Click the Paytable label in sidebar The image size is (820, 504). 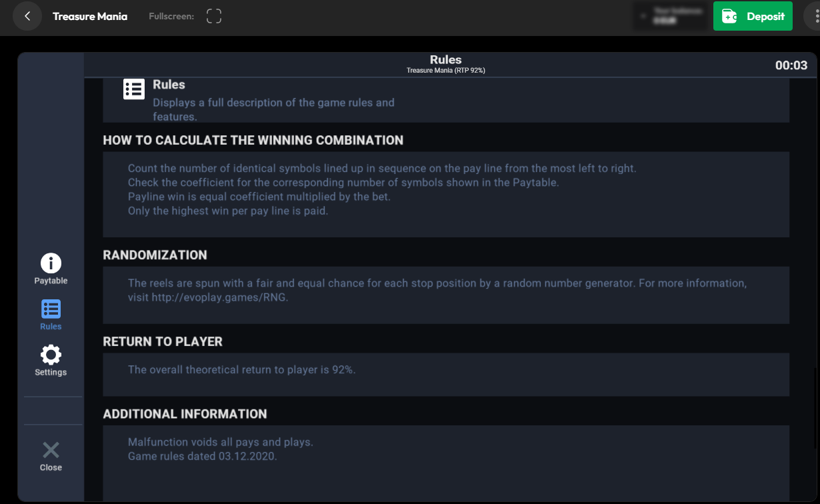[x=51, y=281]
